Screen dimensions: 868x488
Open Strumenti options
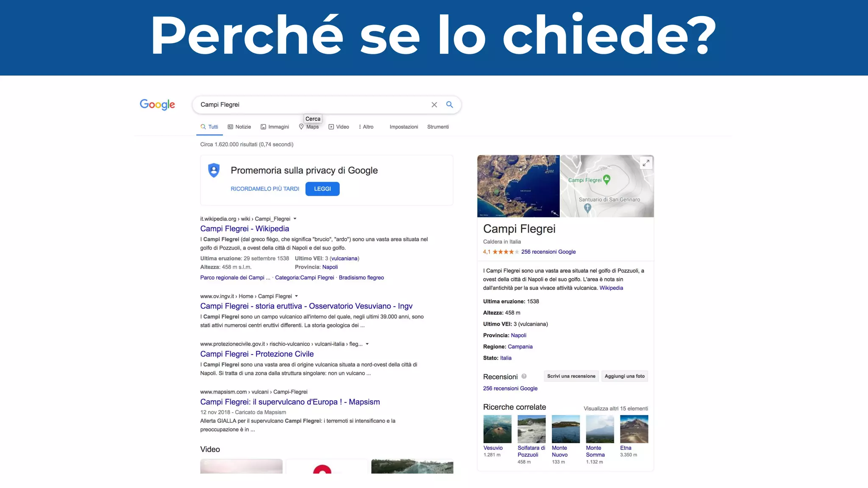(x=438, y=127)
